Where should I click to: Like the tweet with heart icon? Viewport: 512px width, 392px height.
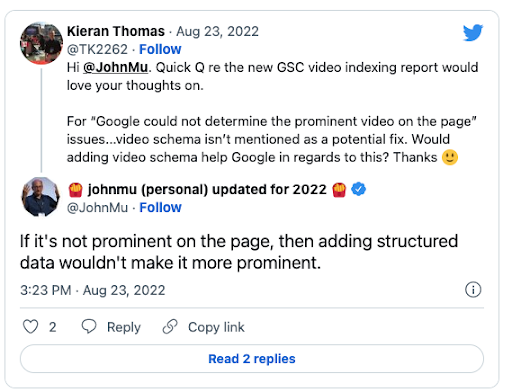click(30, 327)
